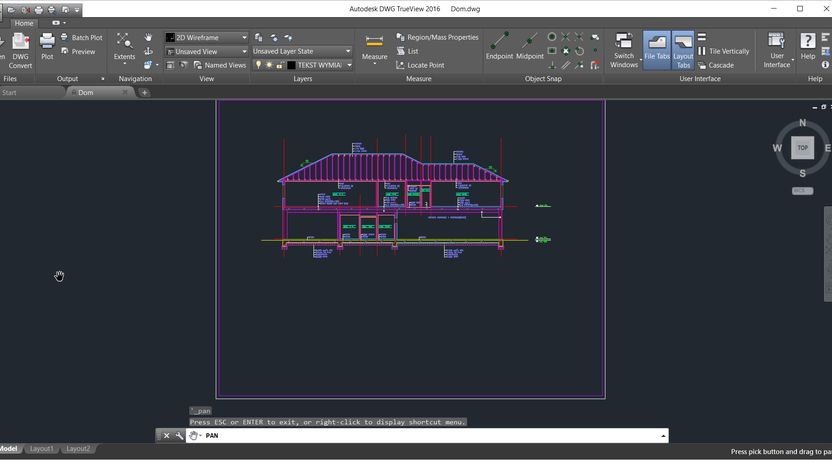Screen dimensions: 832x468
Task: Toggle the File Tabs display
Action: (x=656, y=46)
